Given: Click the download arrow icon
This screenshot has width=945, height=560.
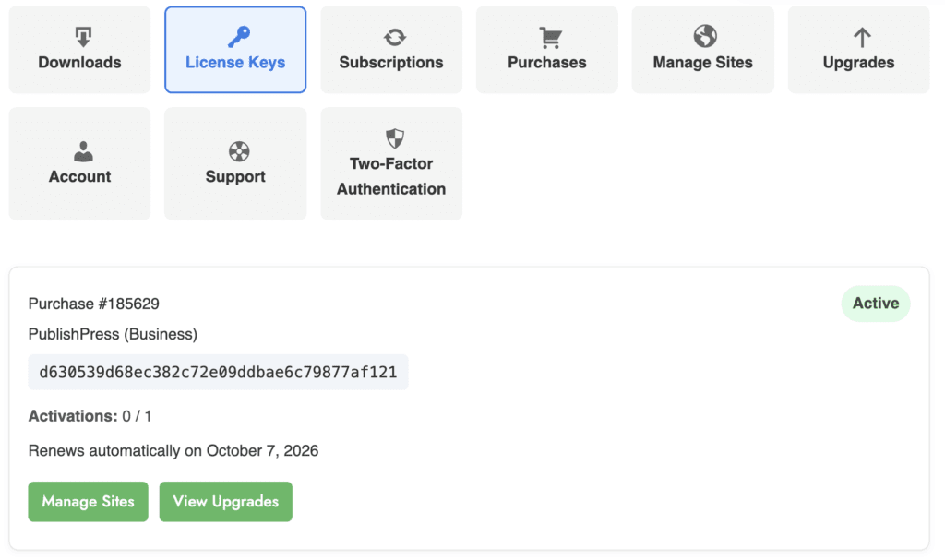Looking at the screenshot, I should click(83, 37).
